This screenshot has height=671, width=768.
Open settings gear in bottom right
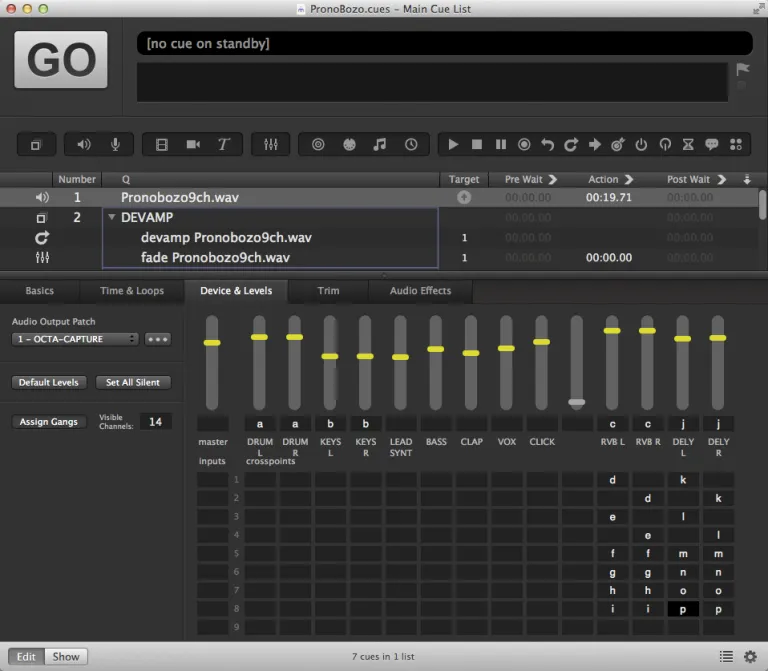[x=750, y=657]
